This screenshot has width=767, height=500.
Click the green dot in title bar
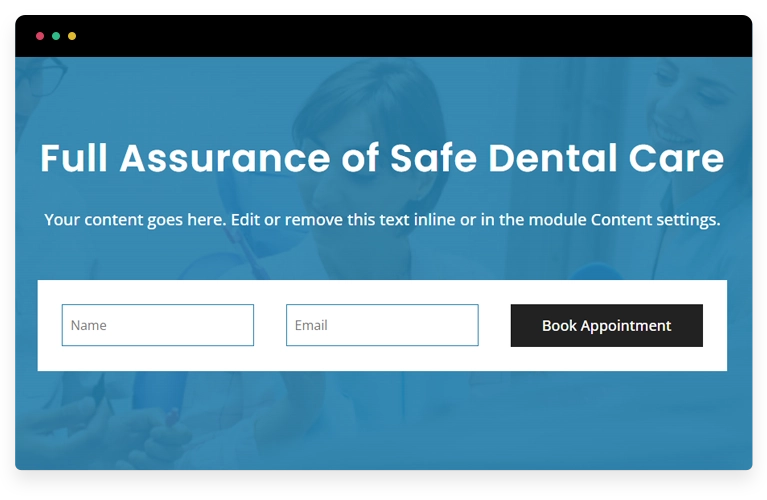[x=56, y=36]
